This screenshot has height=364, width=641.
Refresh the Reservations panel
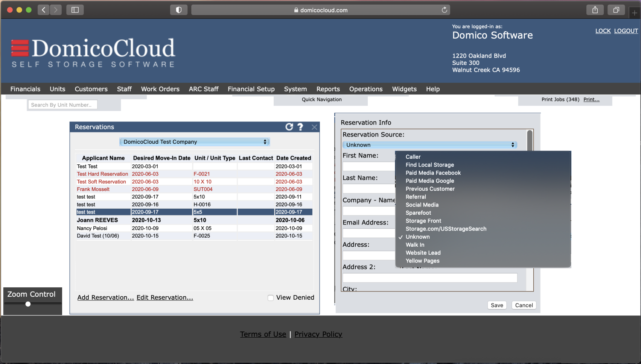(289, 127)
